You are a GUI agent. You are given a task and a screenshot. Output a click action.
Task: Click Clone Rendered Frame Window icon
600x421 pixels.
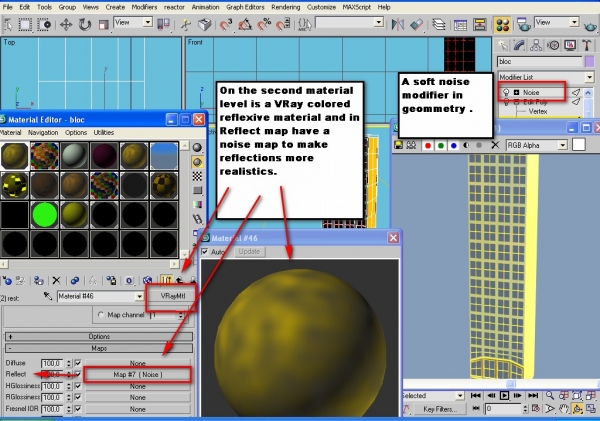(x=411, y=145)
